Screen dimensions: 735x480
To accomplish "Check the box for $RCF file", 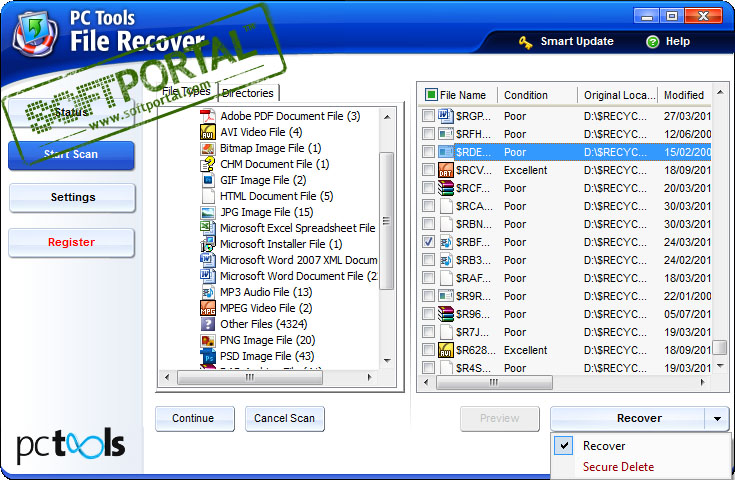I will [x=428, y=188].
